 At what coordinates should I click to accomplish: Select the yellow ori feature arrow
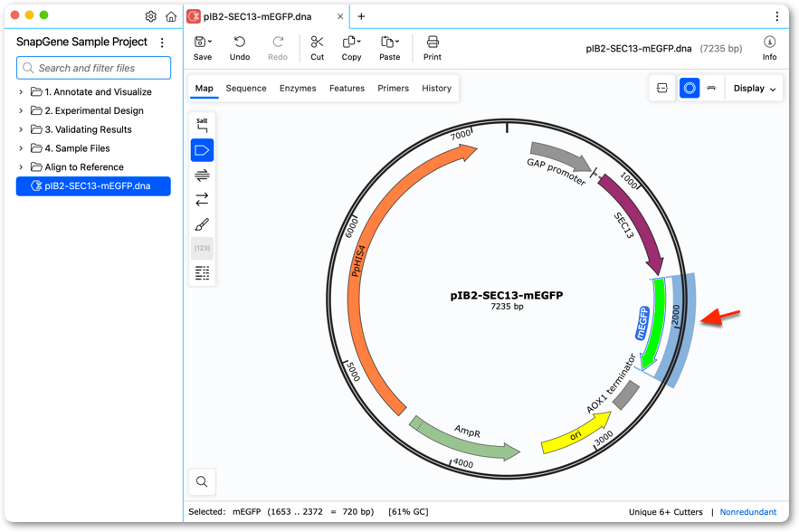tap(575, 434)
